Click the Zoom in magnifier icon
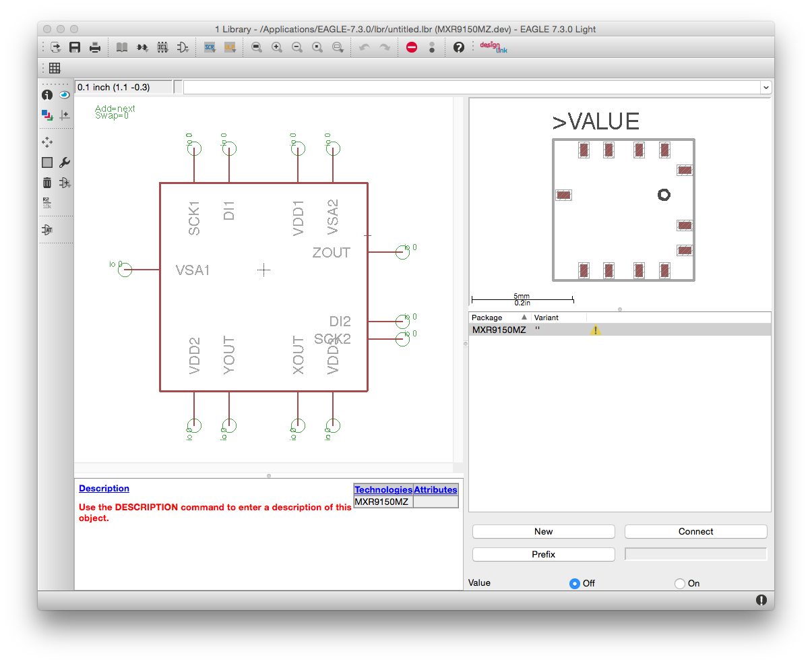Screen dimensions: 812x664 coord(277,47)
